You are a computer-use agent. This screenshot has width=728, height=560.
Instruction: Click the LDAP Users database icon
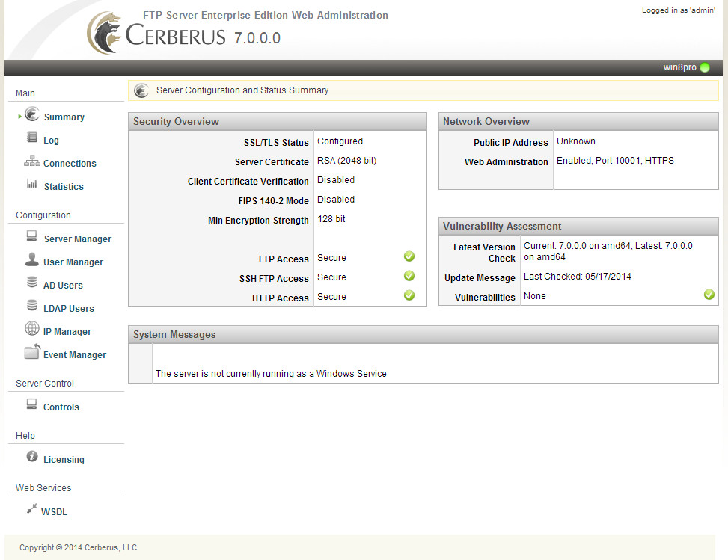coord(32,305)
